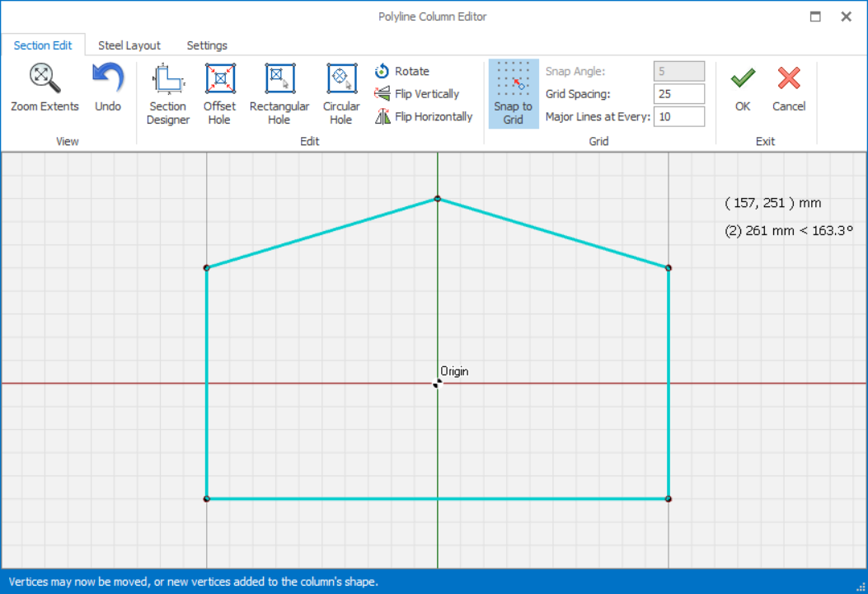Select the apex vertex of the polyline
868x594 pixels.
coord(438,199)
